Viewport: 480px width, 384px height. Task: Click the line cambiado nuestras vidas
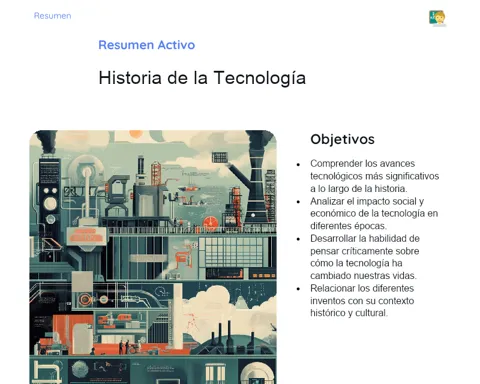pos(363,275)
